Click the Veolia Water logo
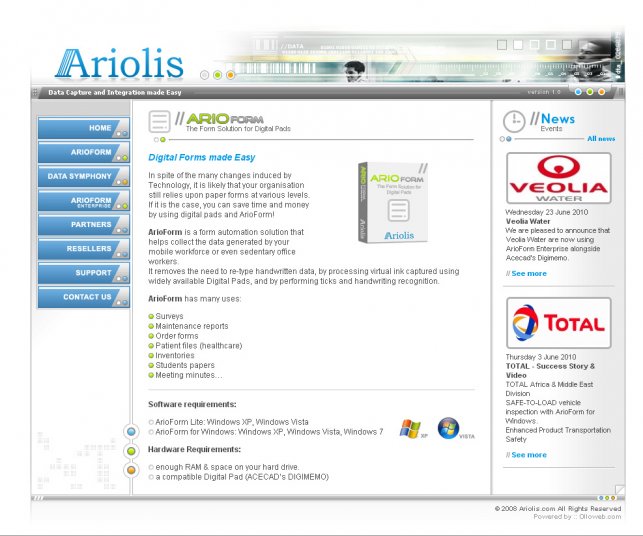Viewport: 643px width, 536px height. tap(559, 178)
